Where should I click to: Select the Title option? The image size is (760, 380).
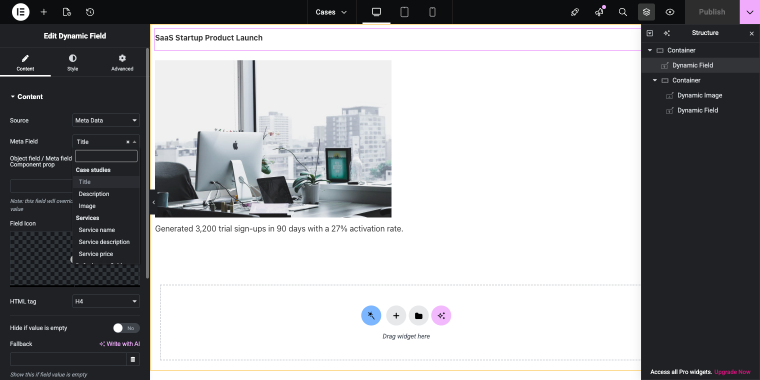pyautogui.click(x=106, y=182)
